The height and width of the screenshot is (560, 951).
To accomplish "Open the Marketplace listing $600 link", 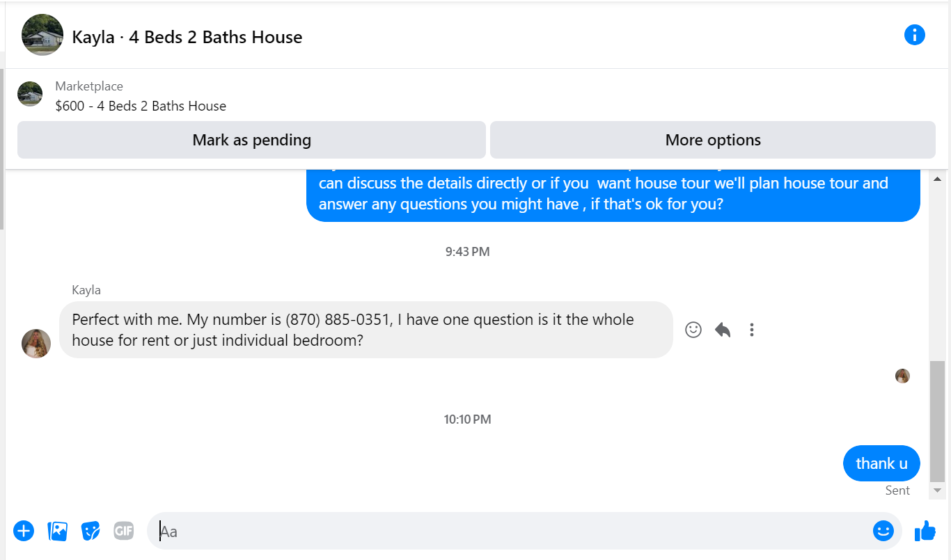I will 141,106.
